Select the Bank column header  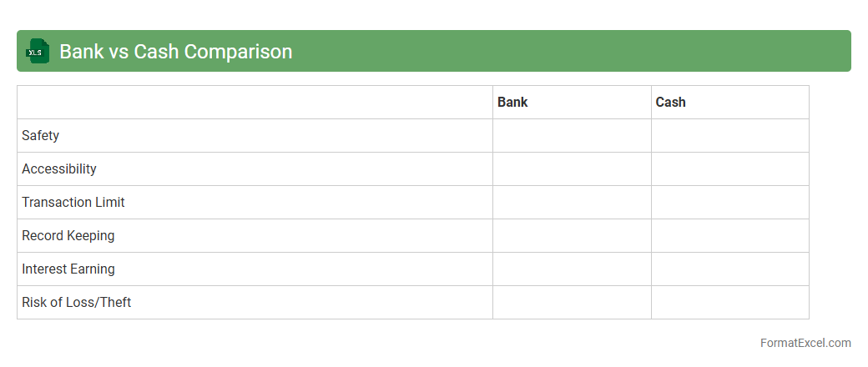pos(512,103)
